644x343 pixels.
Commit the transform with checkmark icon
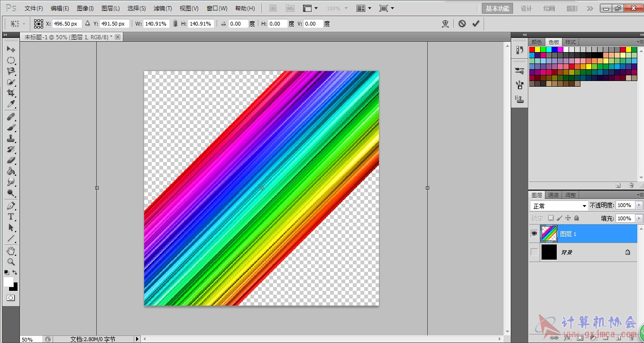pyautogui.click(x=476, y=23)
